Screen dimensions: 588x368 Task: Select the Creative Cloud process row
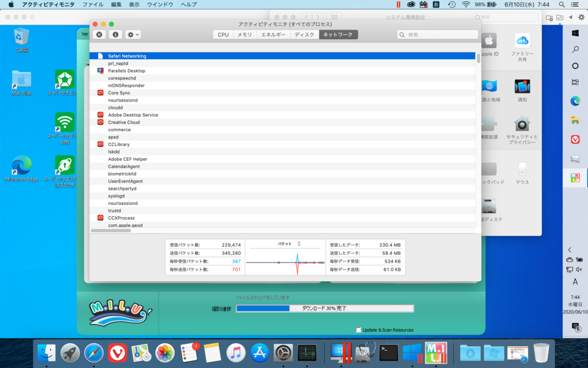tap(123, 122)
